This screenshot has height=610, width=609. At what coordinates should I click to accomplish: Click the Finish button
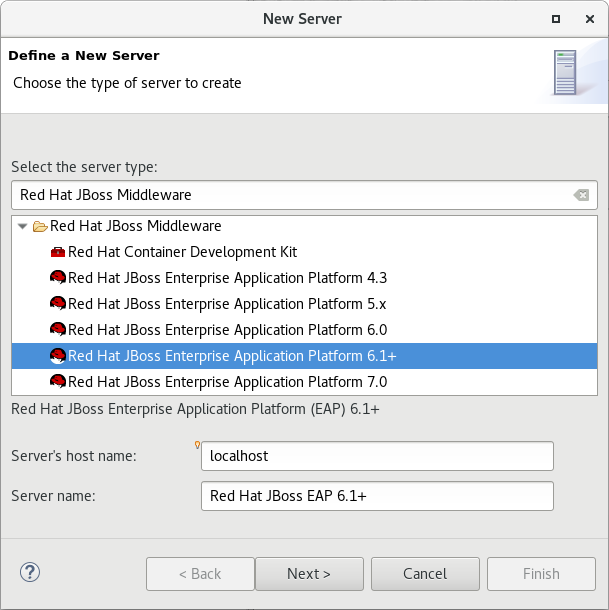[x=541, y=574]
